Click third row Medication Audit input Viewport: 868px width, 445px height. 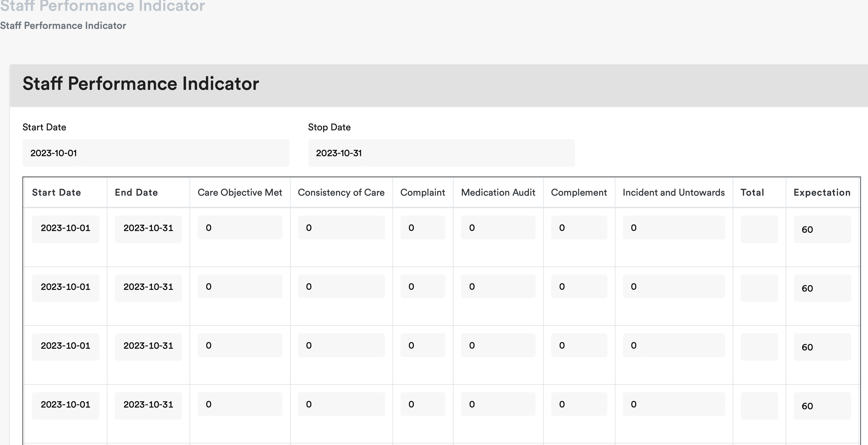click(498, 346)
